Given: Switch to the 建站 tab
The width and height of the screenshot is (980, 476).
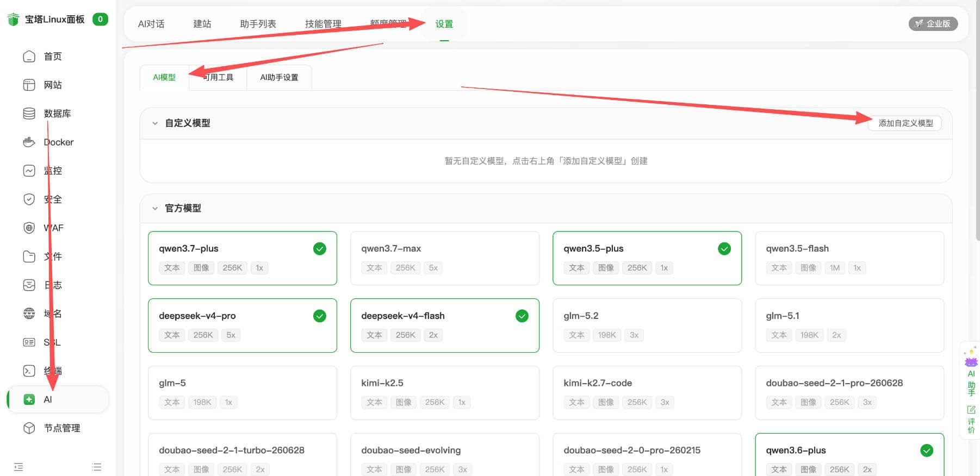Looking at the screenshot, I should pyautogui.click(x=202, y=24).
